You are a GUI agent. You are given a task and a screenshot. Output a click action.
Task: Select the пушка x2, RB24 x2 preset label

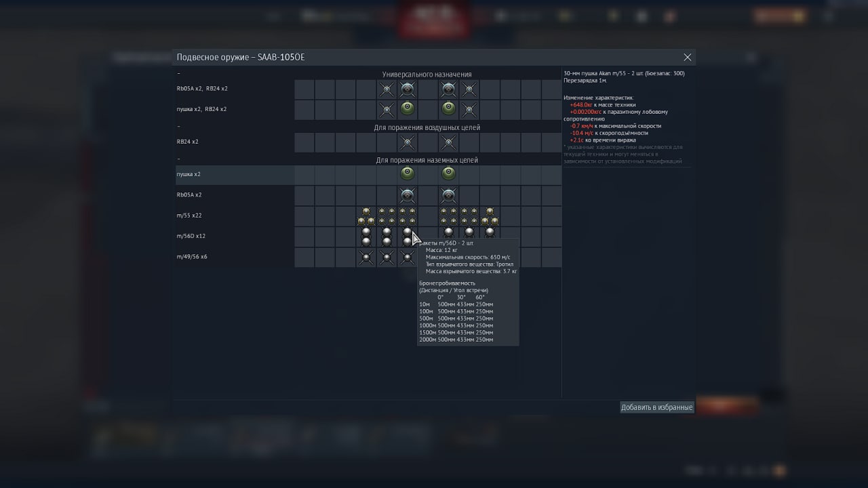tap(201, 109)
